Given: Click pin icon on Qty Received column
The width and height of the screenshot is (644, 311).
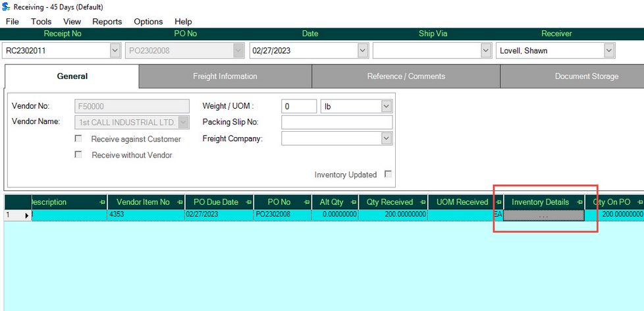Looking at the screenshot, I should tap(421, 202).
